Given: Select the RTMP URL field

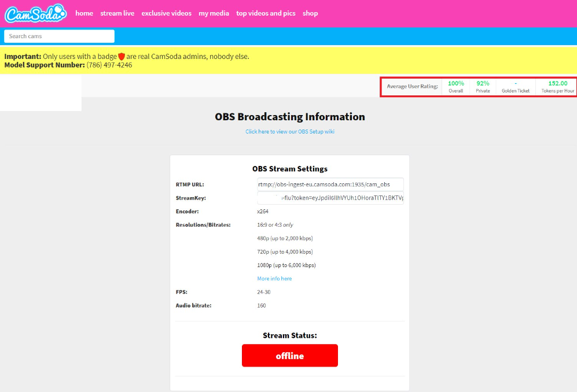Looking at the screenshot, I should tap(330, 184).
